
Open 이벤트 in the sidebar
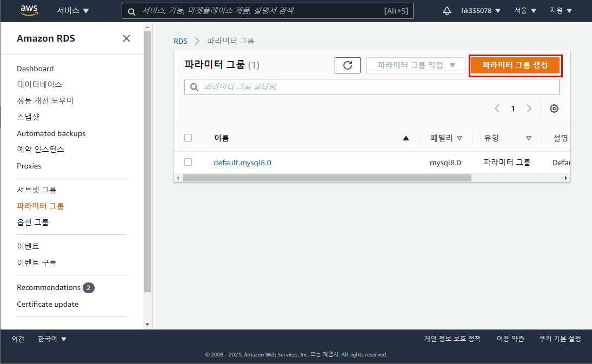[28, 246]
